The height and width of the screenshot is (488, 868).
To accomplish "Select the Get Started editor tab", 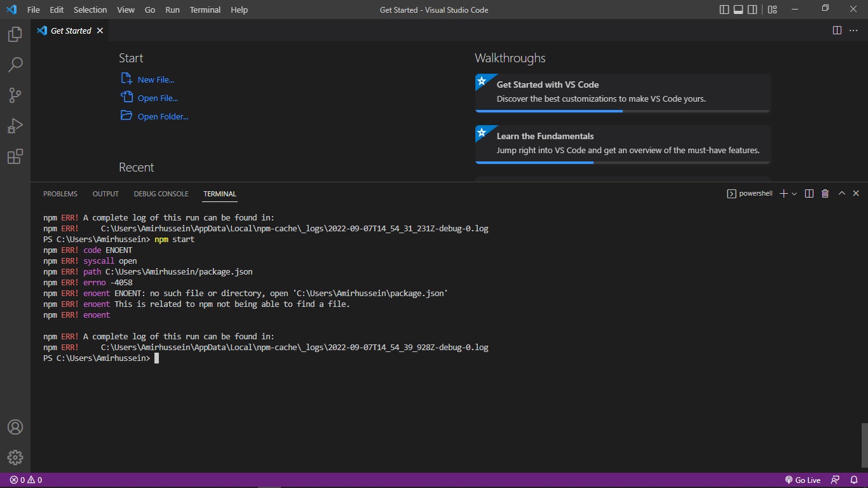I will click(x=70, y=30).
